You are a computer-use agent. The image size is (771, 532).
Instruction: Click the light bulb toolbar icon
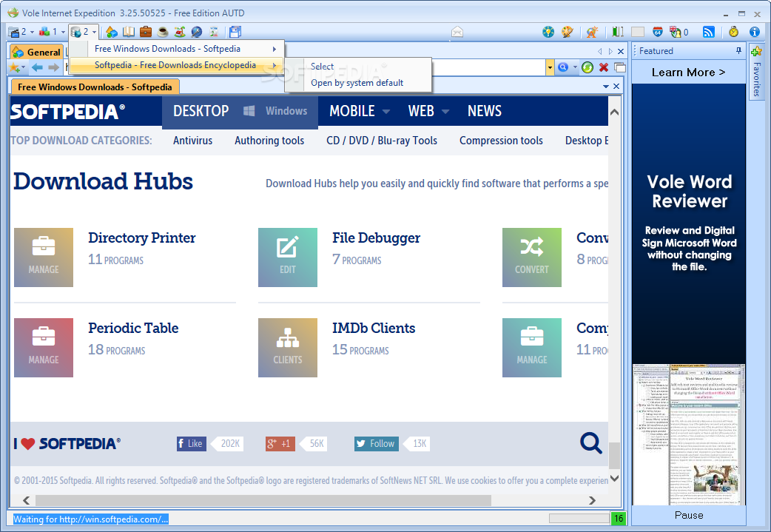tap(548, 32)
